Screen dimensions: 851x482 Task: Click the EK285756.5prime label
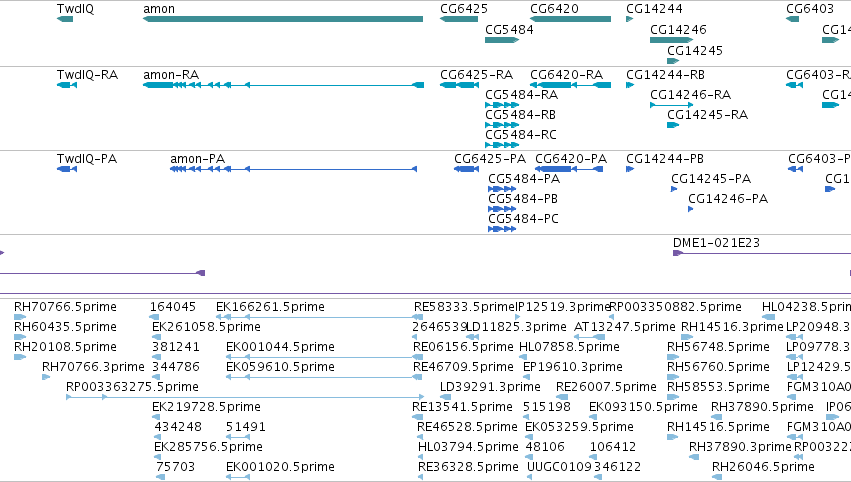[x=208, y=448]
